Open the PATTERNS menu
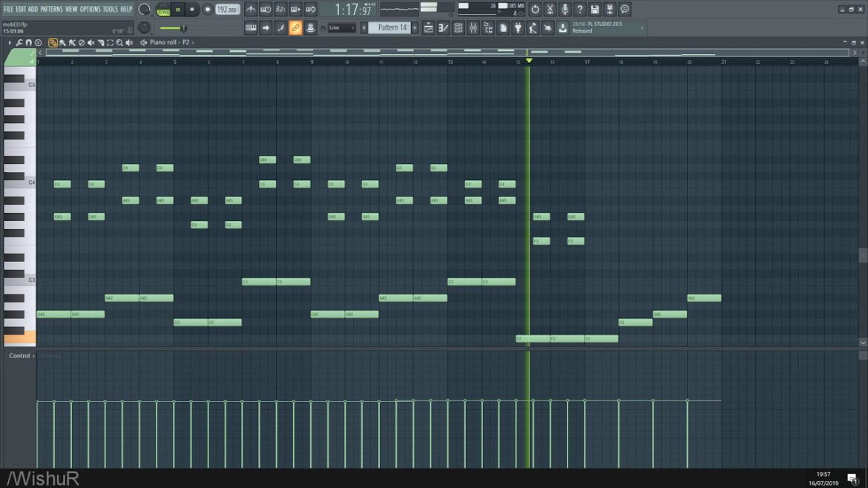This screenshot has height=488, width=868. (x=51, y=9)
